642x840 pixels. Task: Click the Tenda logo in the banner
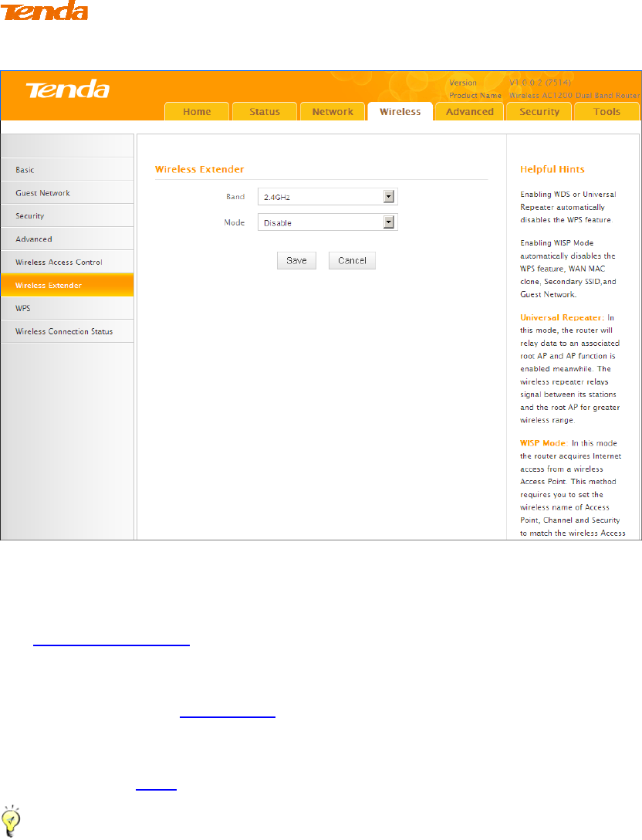pos(68,89)
